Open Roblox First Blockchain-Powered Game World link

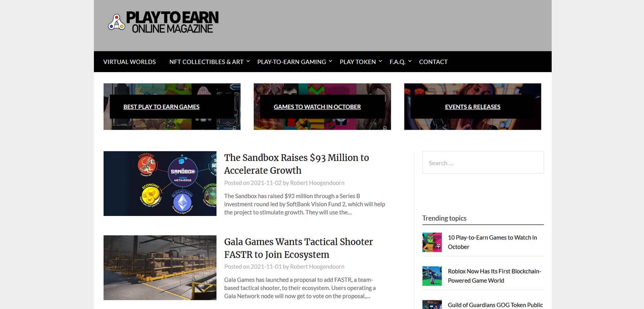click(x=494, y=276)
